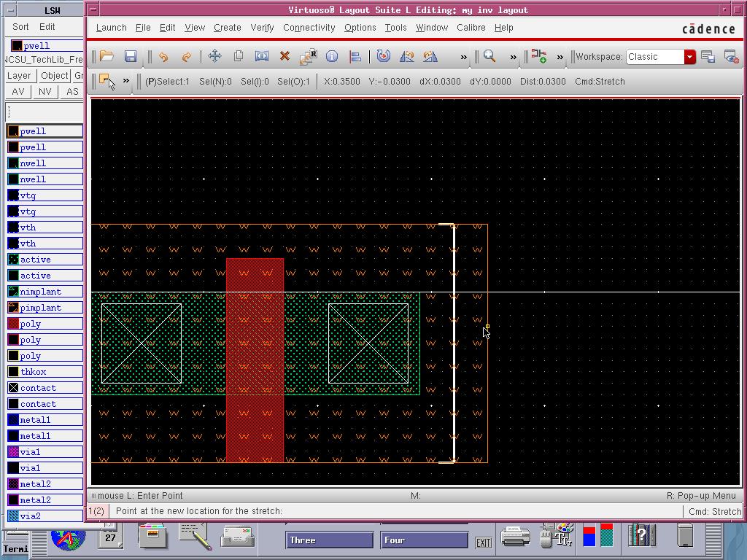Click the left contact square in layout
The height and width of the screenshot is (560, 747).
point(142,343)
